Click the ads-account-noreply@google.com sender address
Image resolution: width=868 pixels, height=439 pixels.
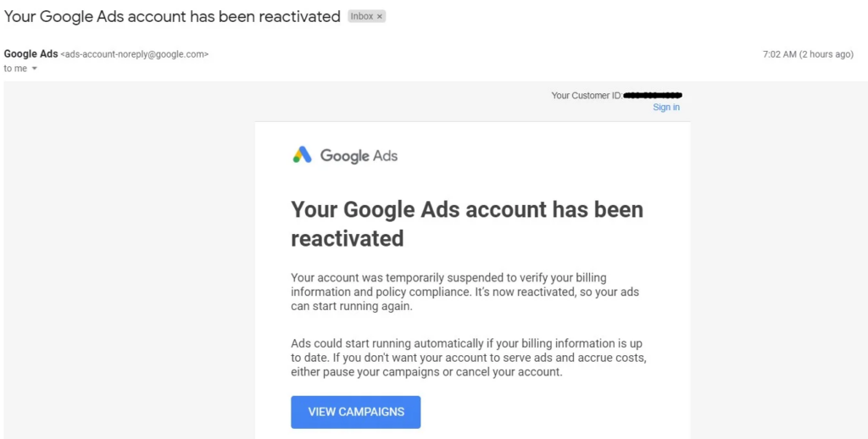coord(135,54)
